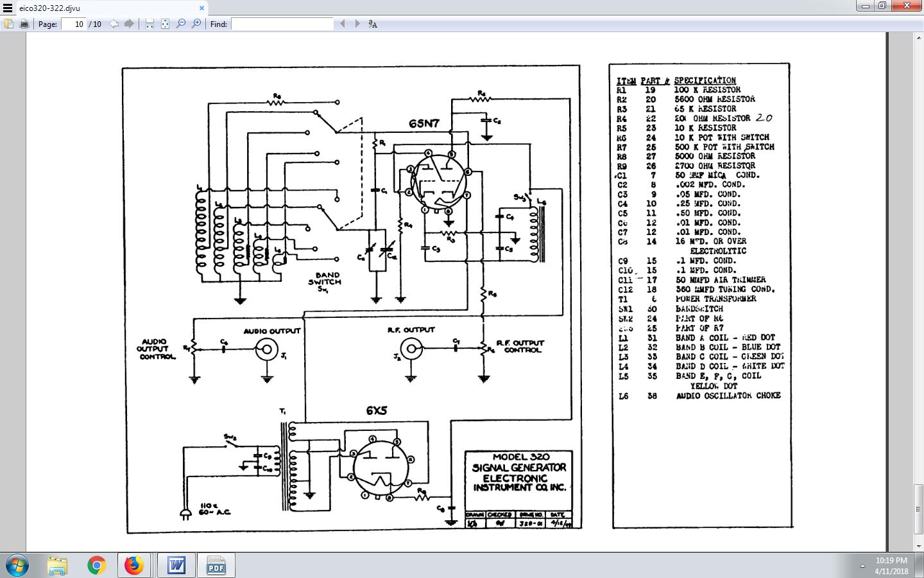
Task: Open the Windows Start menu
Action: 17,565
